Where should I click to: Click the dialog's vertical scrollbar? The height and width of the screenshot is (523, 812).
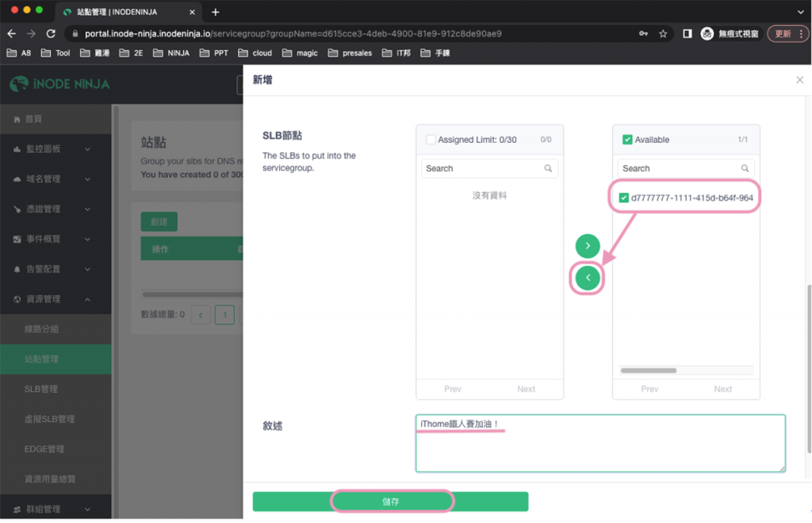pyautogui.click(x=809, y=369)
